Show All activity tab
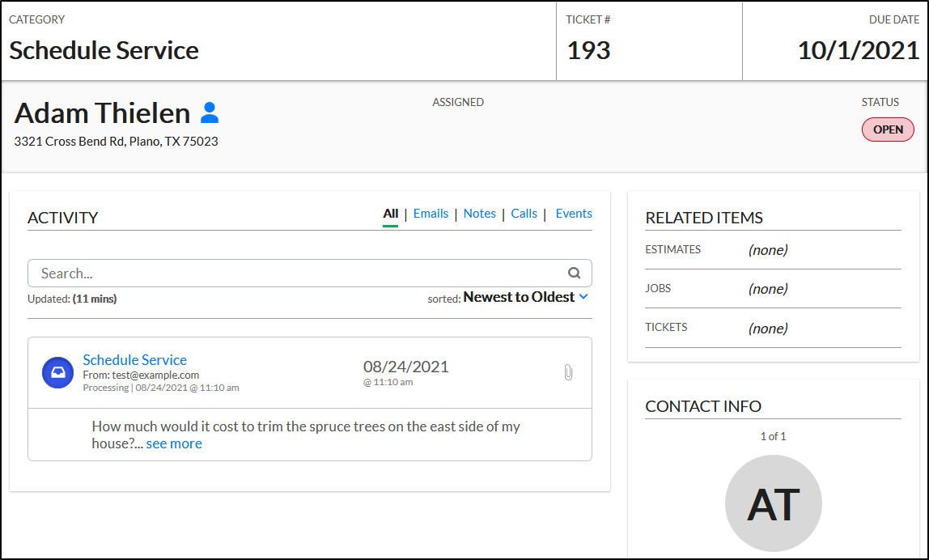 click(x=390, y=214)
